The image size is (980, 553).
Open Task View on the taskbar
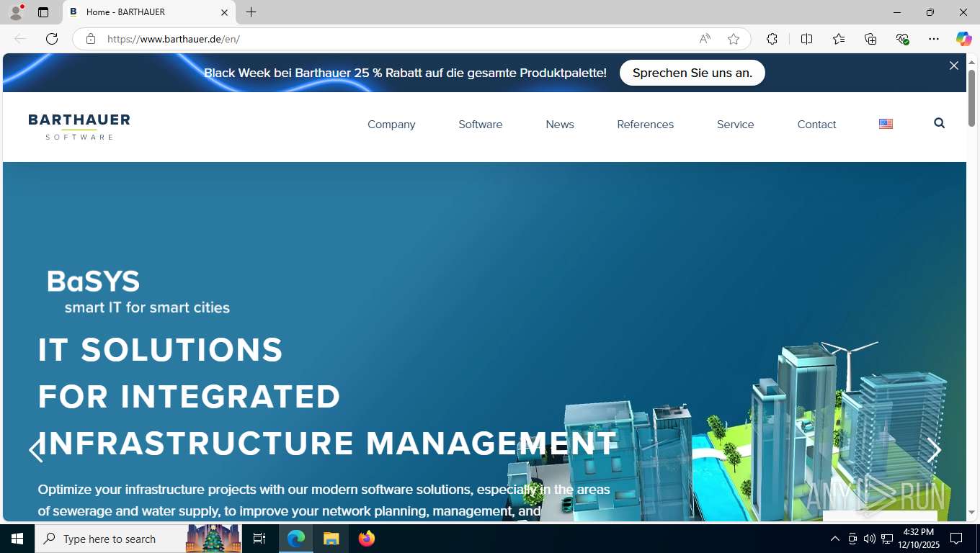pos(259,539)
